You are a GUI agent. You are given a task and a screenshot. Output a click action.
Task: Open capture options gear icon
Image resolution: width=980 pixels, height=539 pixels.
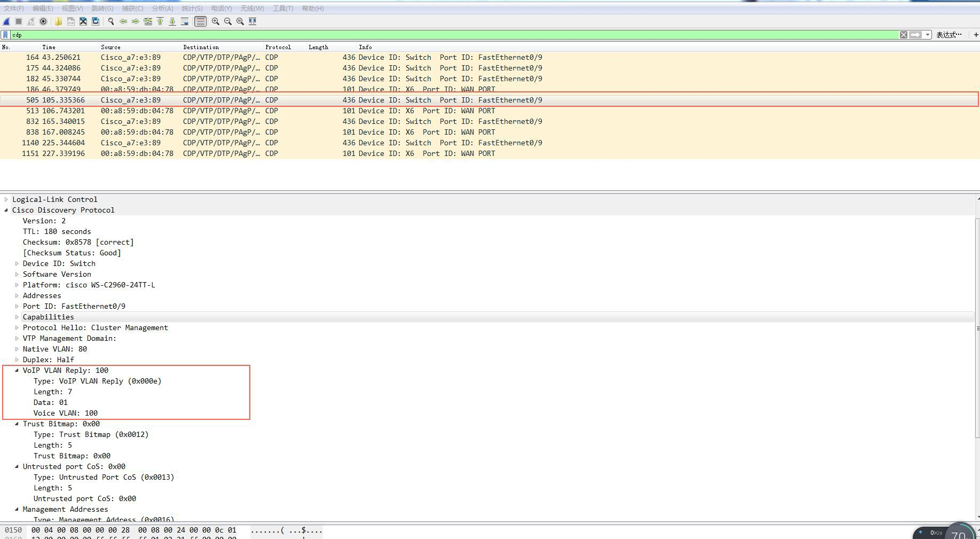(43, 21)
